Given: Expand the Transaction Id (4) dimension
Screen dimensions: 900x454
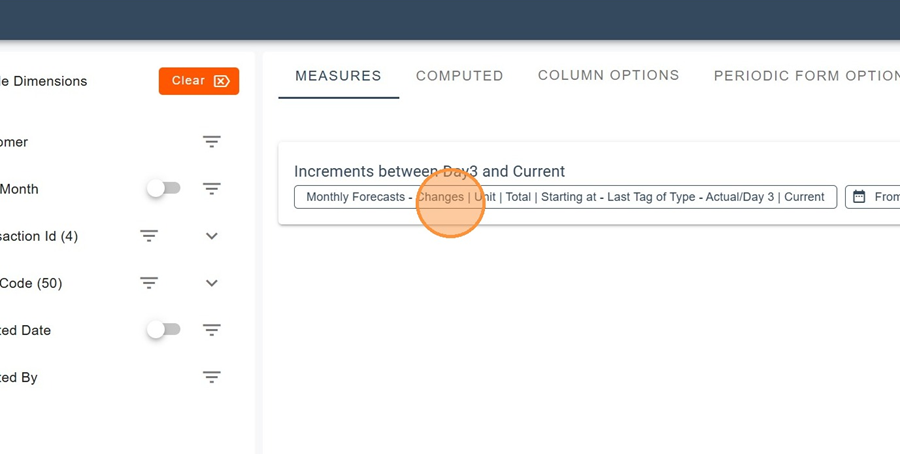Looking at the screenshot, I should click(x=211, y=236).
